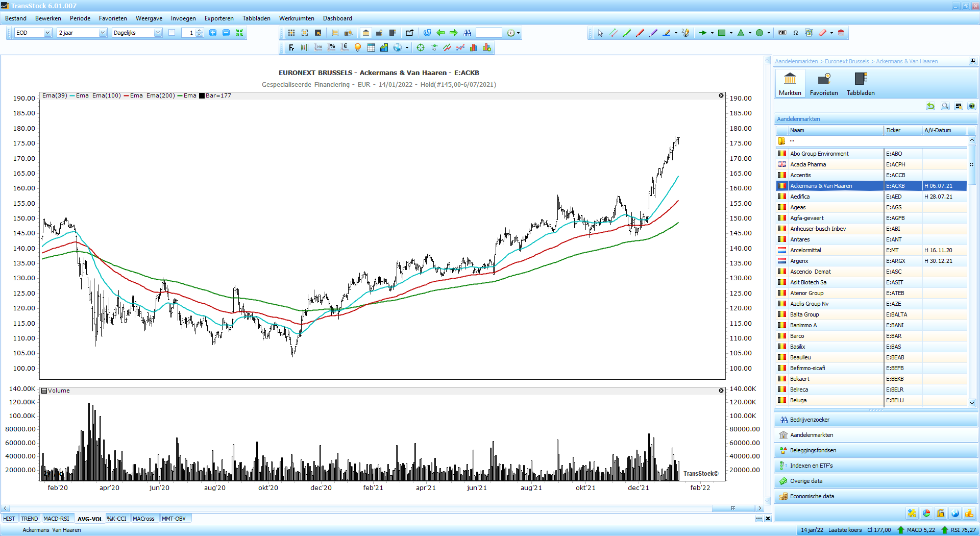Click the green triangle shape tool
Screen dimensions: 980x536
click(741, 33)
